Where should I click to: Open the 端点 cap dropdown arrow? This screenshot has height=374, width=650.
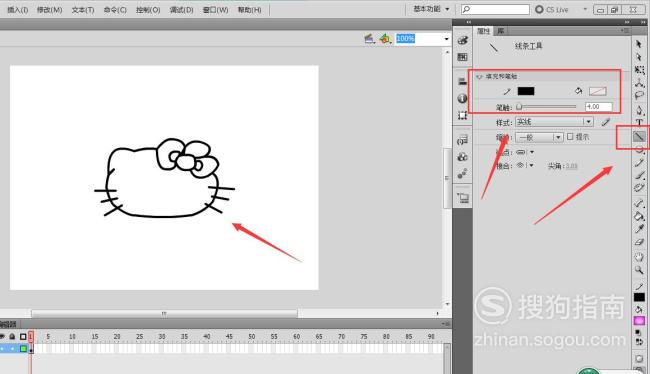click(x=532, y=152)
